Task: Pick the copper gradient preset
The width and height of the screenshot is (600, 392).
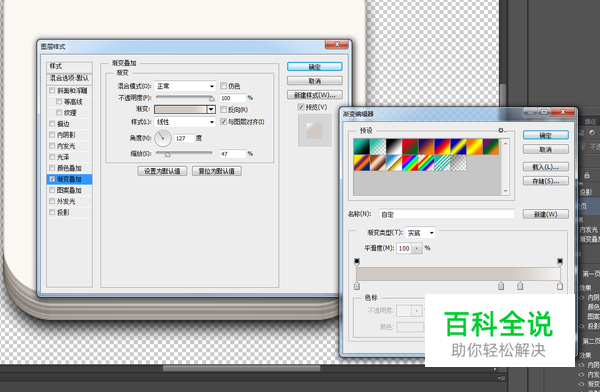Action: point(378,163)
